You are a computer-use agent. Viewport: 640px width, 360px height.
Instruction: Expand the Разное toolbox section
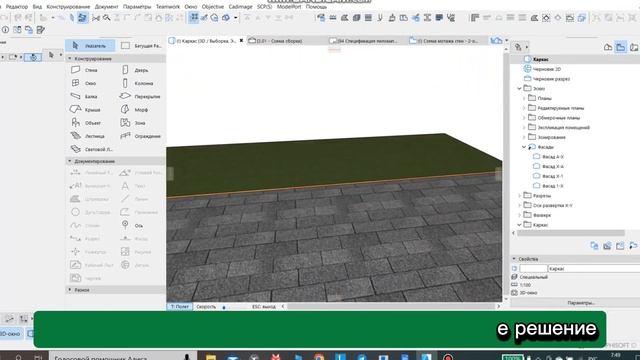(x=70, y=290)
